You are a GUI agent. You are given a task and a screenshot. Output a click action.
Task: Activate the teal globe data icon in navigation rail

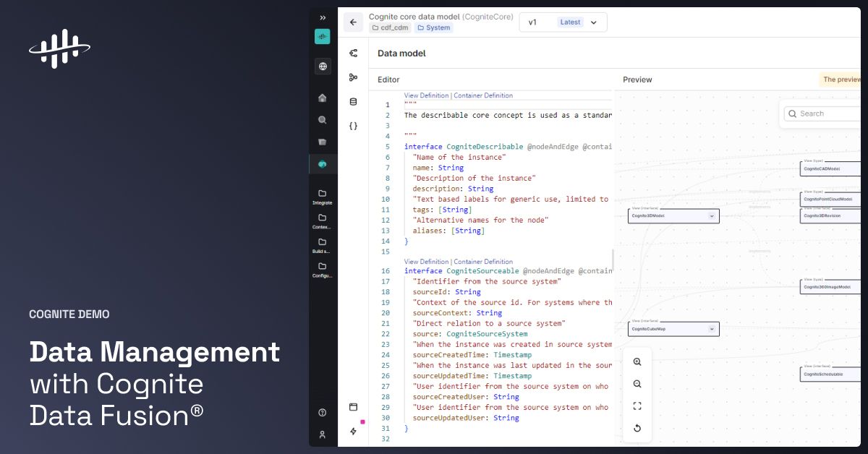tap(322, 164)
